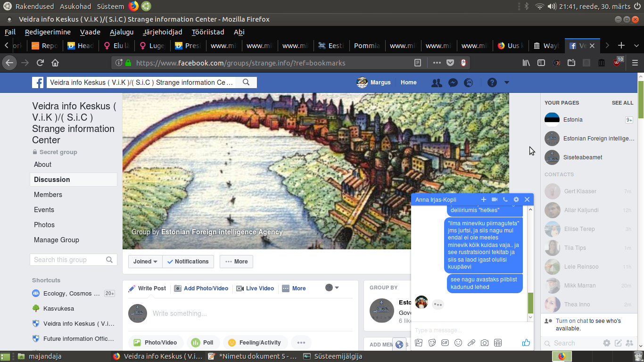Open chat with Tiia Tips
Screen dimensions: 644x362
click(x=588, y=248)
